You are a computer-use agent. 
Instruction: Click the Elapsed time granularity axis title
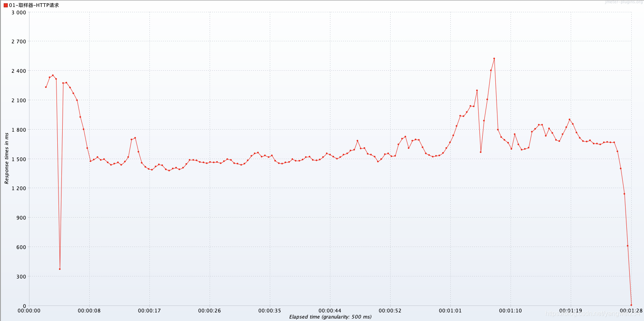point(330,317)
